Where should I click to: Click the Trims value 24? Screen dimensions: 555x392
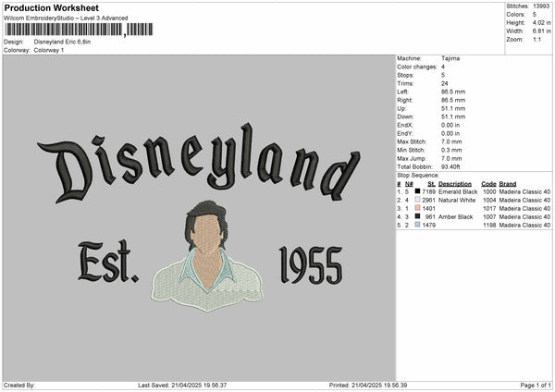point(445,83)
